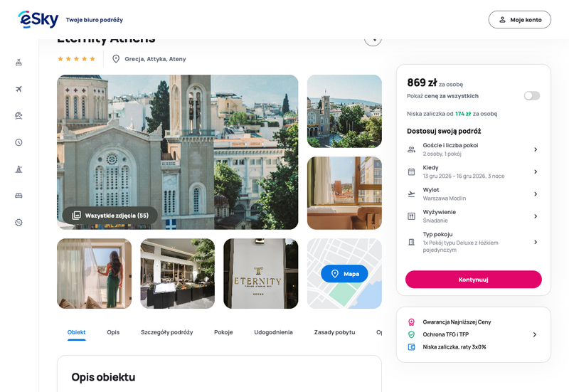Click the guests icon beside Goście i liczba pokoi
The height and width of the screenshot is (392, 569).
tap(411, 149)
